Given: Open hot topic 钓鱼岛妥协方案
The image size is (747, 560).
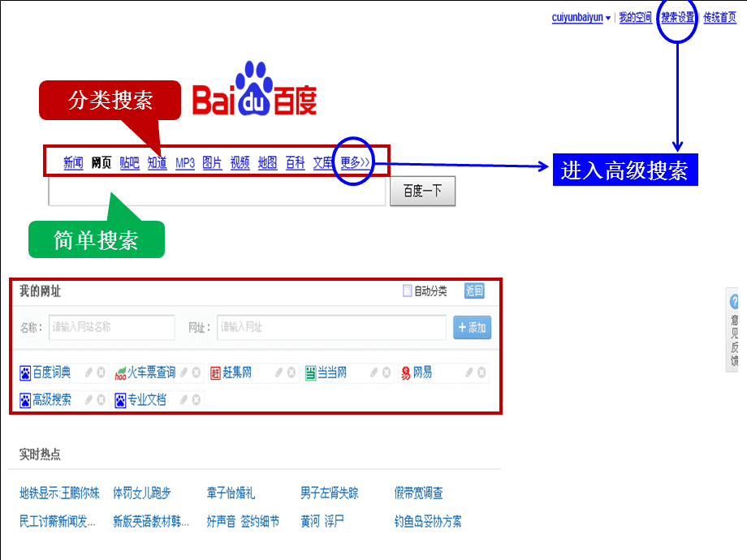Looking at the screenshot, I should point(428,521).
